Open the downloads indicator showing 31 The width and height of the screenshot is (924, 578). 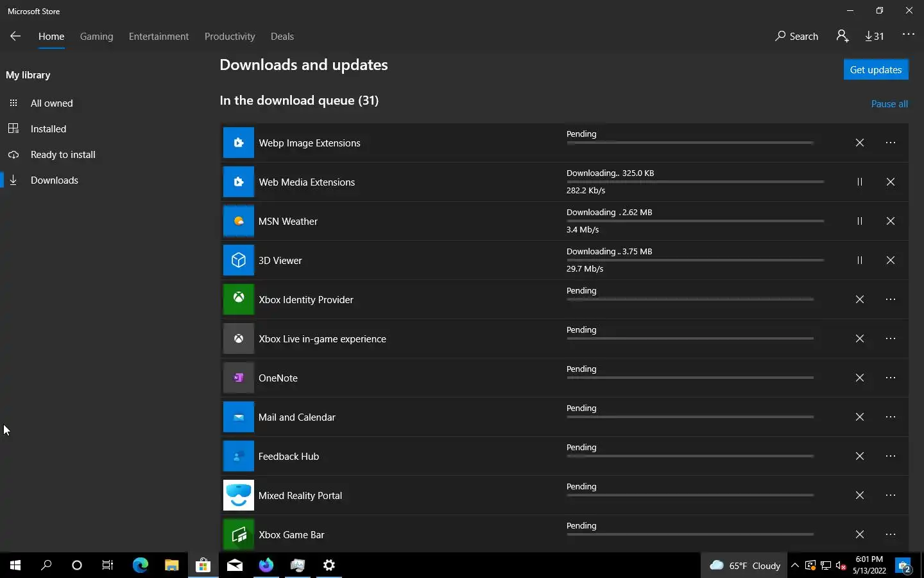point(875,36)
